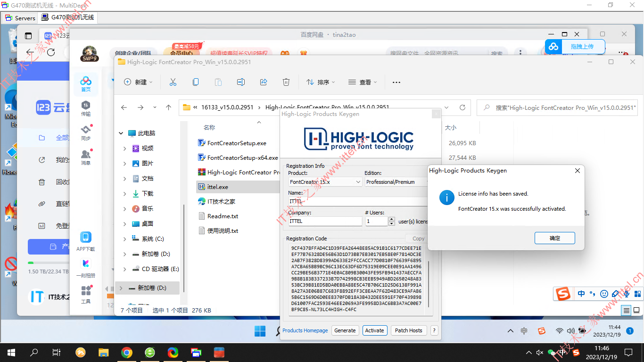
Task: Click the share icon in Explorer toolbar
Action: (x=264, y=82)
